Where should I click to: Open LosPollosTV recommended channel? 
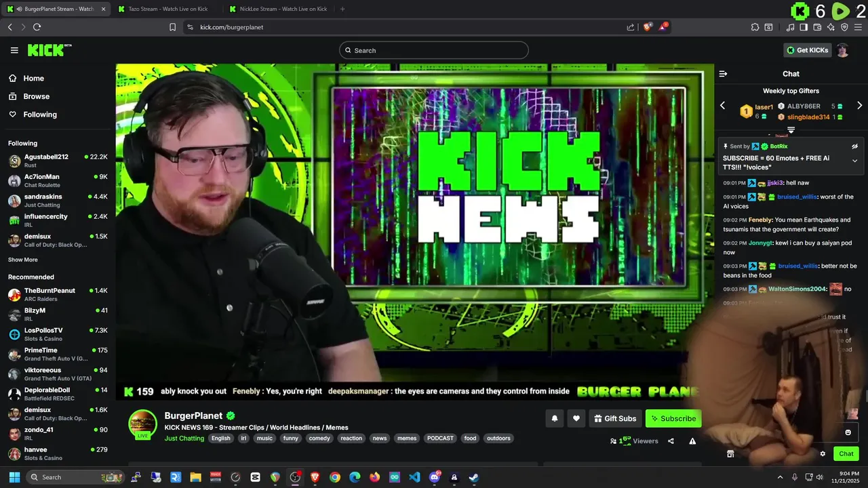(x=58, y=334)
